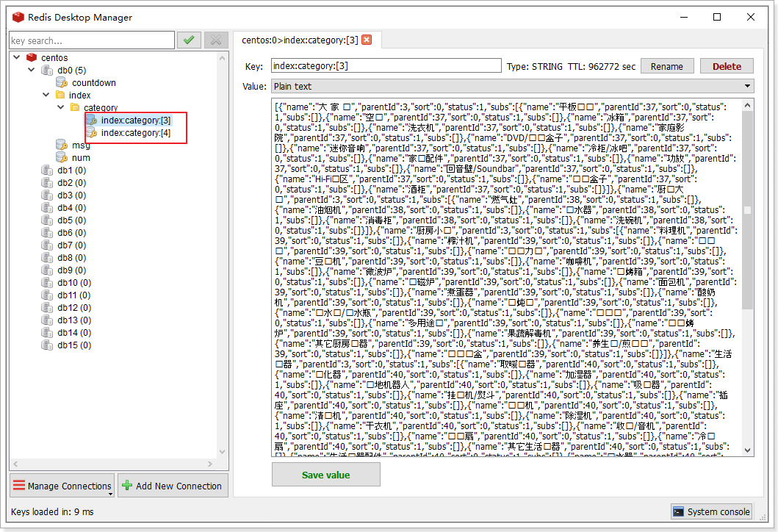Click the Rename key button
This screenshot has width=778, height=532.
(666, 66)
